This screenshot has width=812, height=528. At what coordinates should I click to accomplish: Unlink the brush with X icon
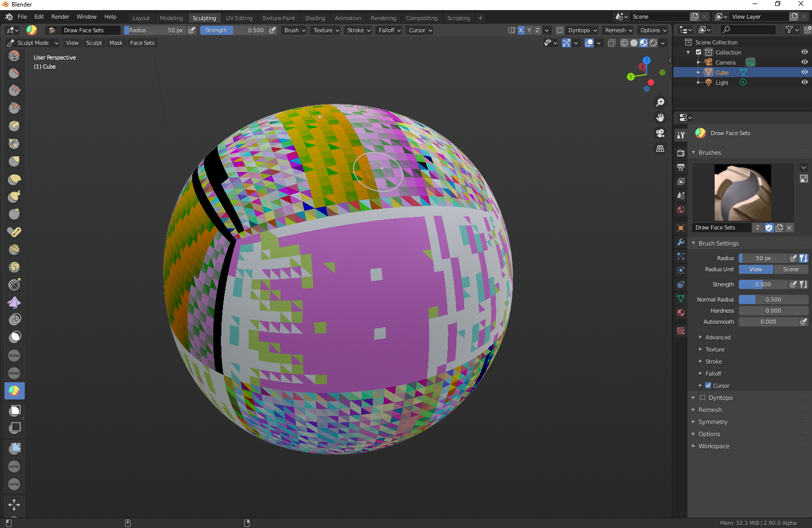(x=790, y=228)
